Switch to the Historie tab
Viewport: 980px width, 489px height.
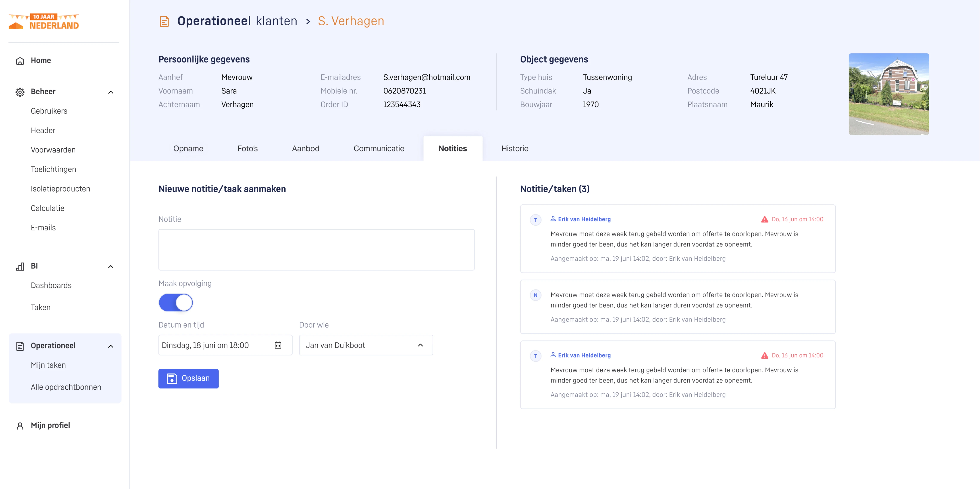pos(514,148)
